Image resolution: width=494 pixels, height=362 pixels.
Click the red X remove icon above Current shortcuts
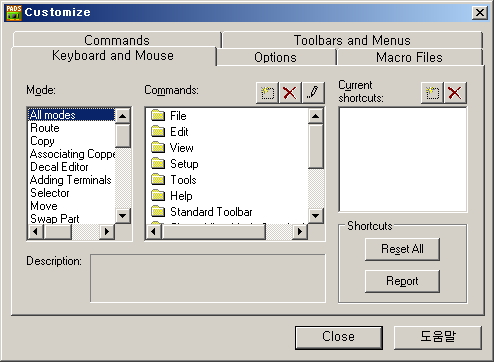455,93
